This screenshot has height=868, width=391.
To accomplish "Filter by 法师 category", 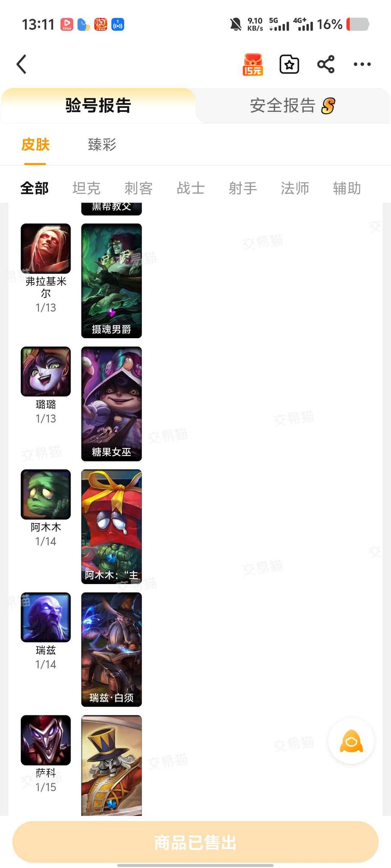I will click(295, 188).
